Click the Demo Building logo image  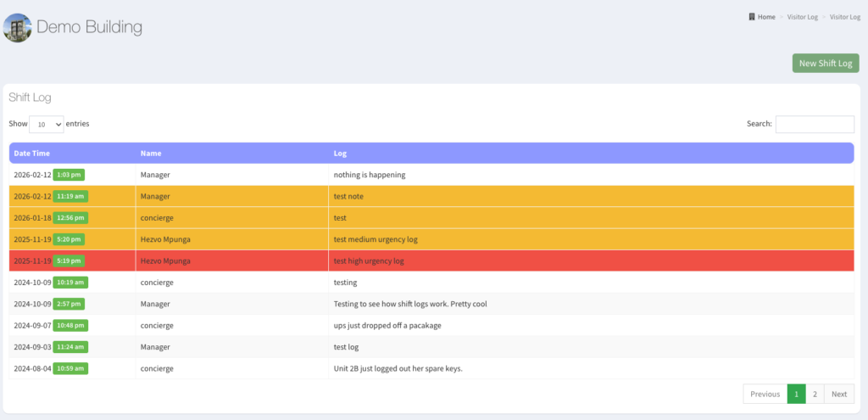(17, 28)
